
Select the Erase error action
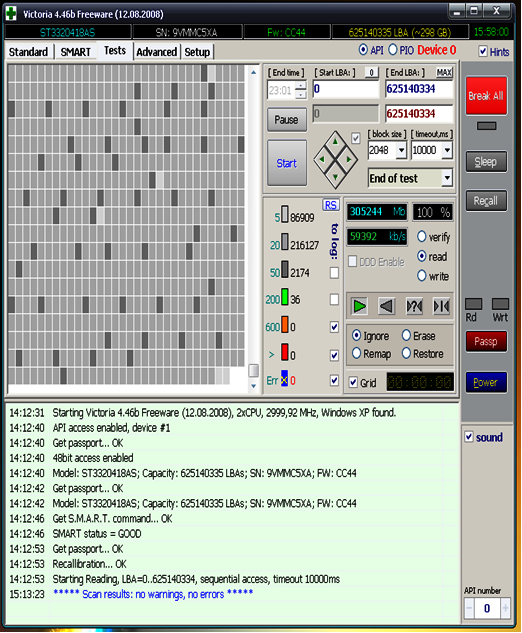click(406, 335)
